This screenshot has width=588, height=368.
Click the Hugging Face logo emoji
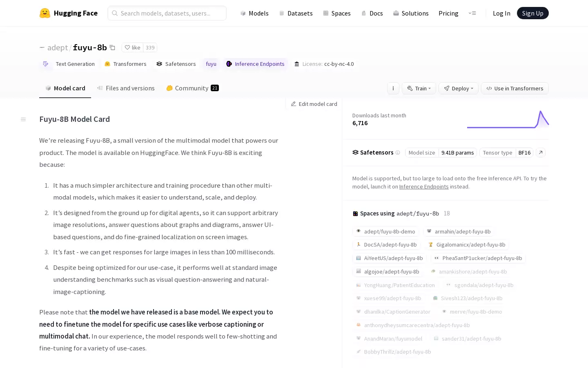click(x=45, y=13)
